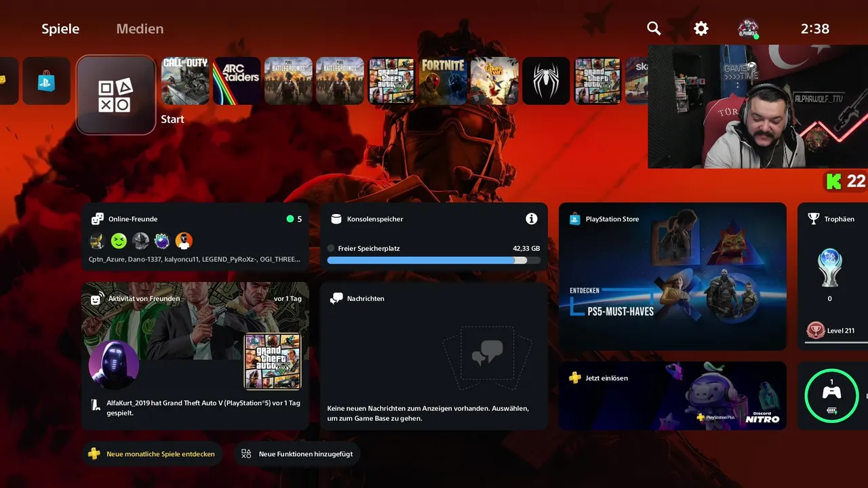Viewport: 868px width, 488px height.
Task: Click the PlayStation Store card bag icon
Action: (575, 219)
